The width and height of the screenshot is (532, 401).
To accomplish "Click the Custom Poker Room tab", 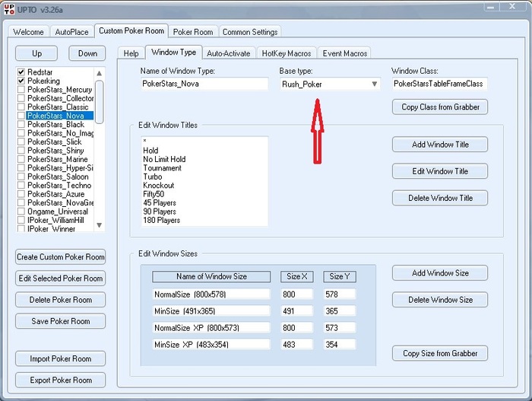I will pyautogui.click(x=131, y=31).
